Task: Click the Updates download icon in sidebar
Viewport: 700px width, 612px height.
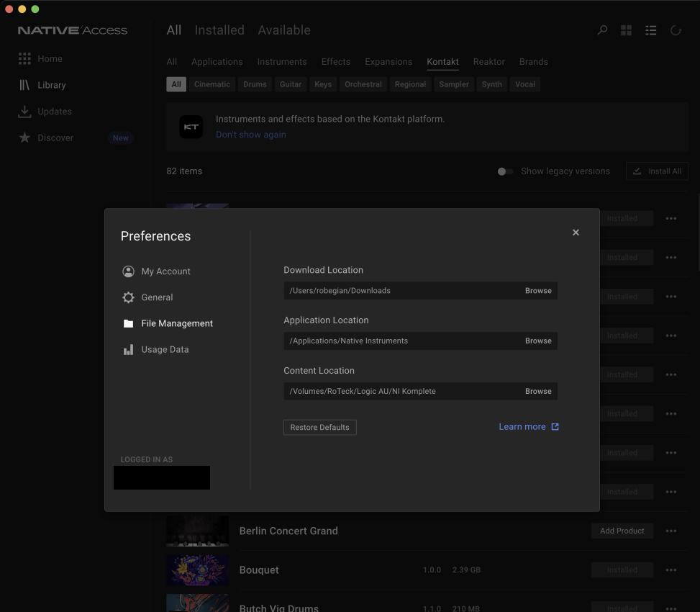Action: [x=24, y=111]
